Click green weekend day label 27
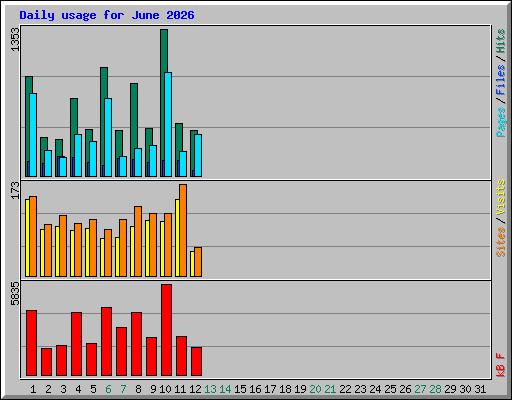 click(x=420, y=389)
